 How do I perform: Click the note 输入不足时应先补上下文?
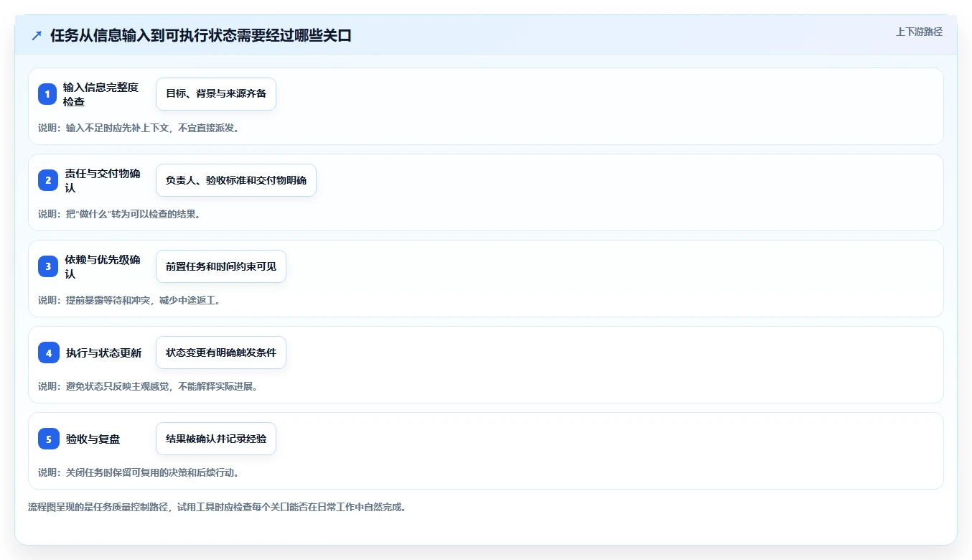point(139,128)
